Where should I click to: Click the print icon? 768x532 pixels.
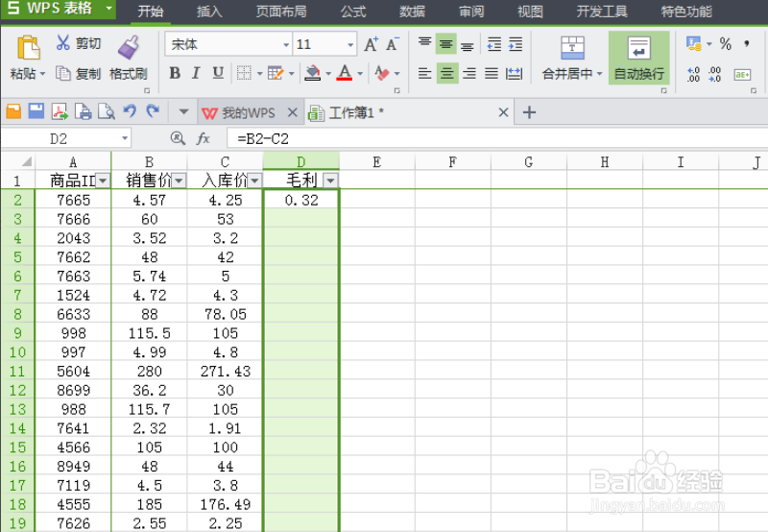(x=83, y=112)
